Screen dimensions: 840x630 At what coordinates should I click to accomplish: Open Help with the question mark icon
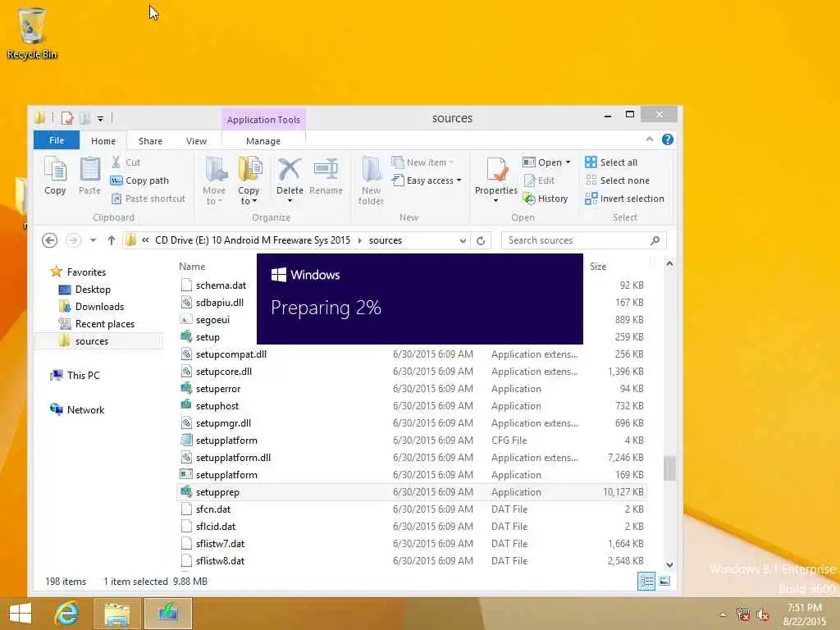coord(668,139)
